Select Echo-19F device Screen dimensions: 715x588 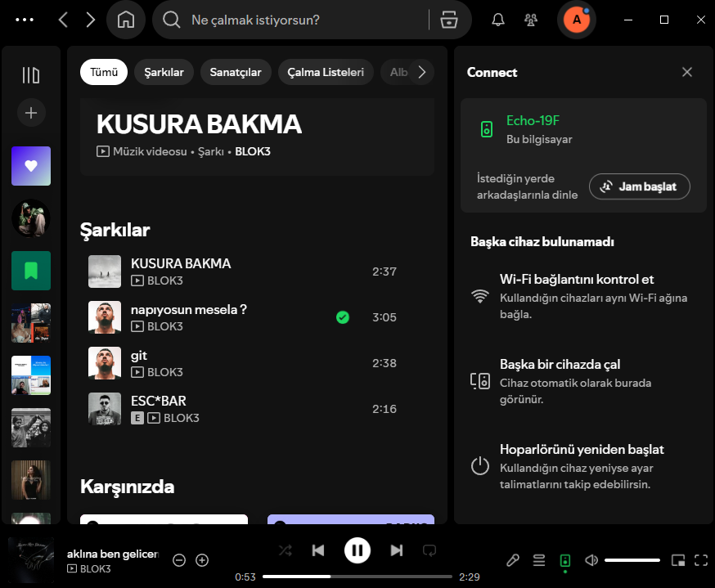pyautogui.click(x=583, y=129)
